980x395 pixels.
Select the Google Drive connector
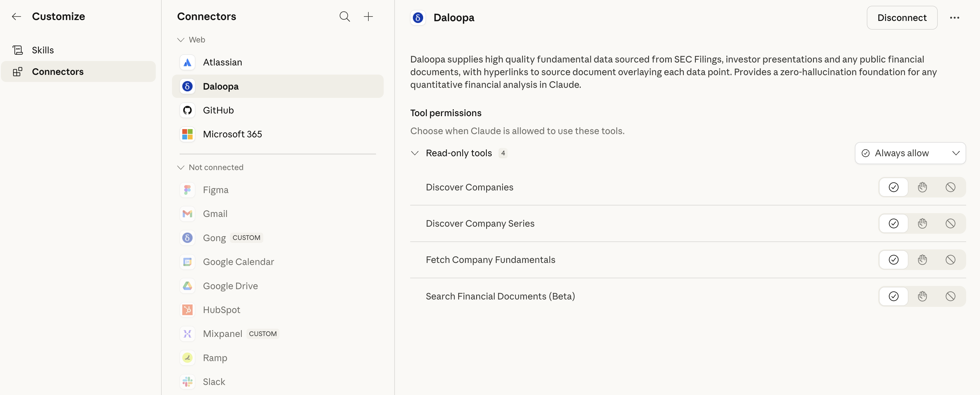click(x=230, y=286)
